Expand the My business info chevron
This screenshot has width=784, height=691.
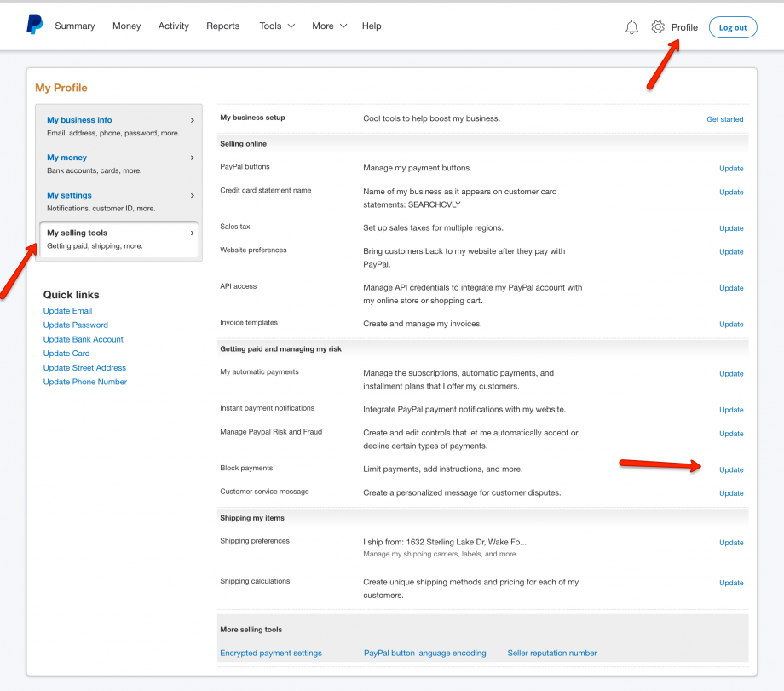pos(193,120)
